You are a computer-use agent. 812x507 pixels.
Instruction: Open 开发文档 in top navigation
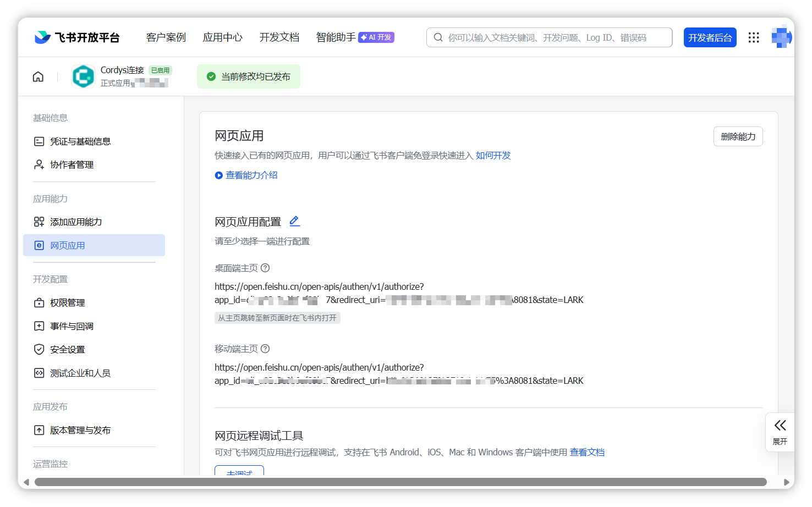(x=279, y=37)
